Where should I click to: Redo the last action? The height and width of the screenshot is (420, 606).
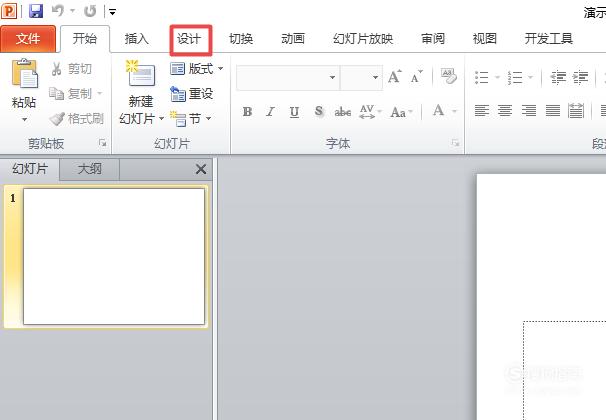tap(90, 11)
